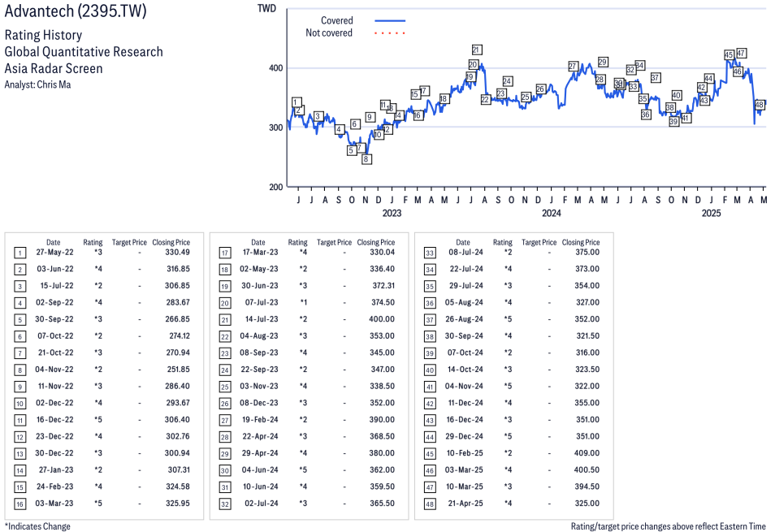The width and height of the screenshot is (775, 532).
Task: Click the red dotted Not covered legend line
Action: 390,33
